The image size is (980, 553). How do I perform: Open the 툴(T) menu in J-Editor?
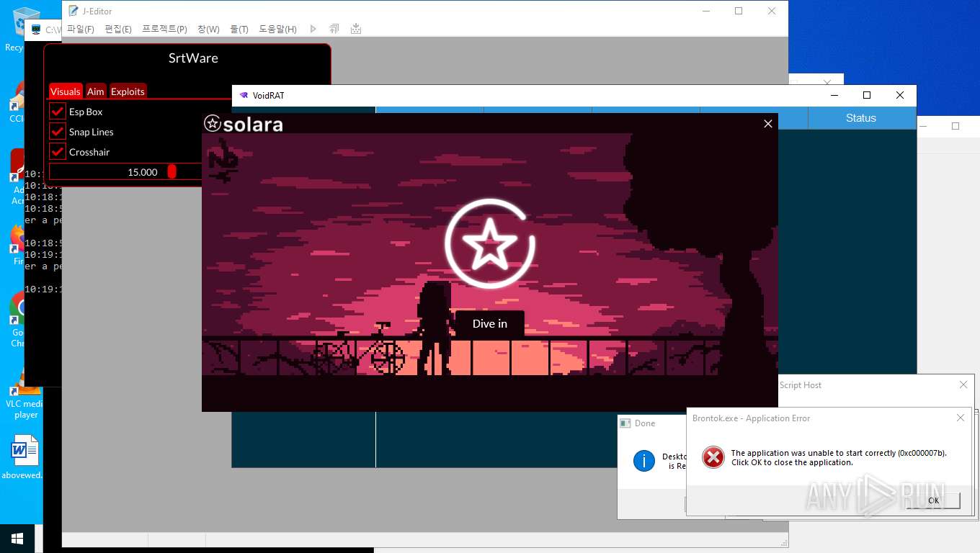239,29
